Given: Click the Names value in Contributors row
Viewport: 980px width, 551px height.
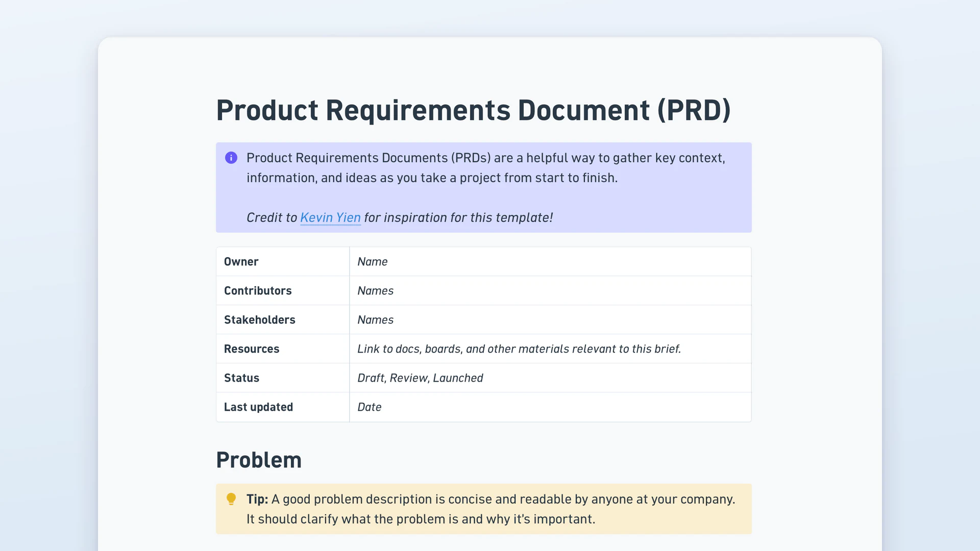Looking at the screenshot, I should coord(550,291).
